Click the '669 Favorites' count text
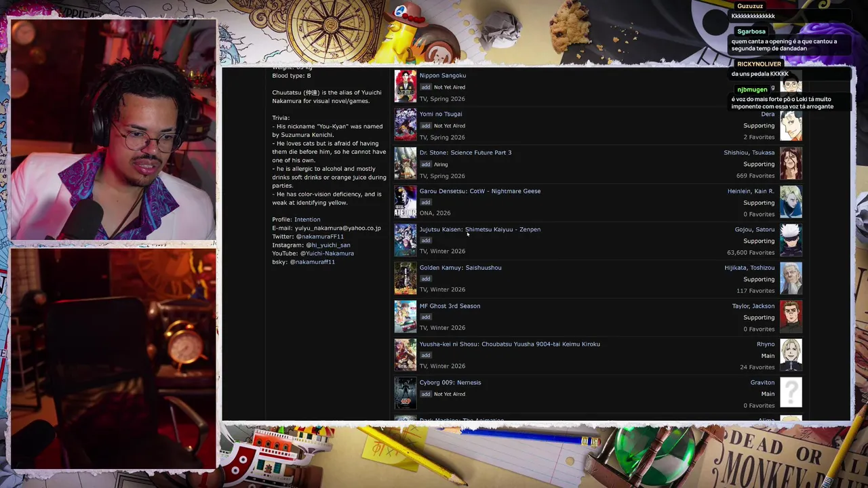 755,176
